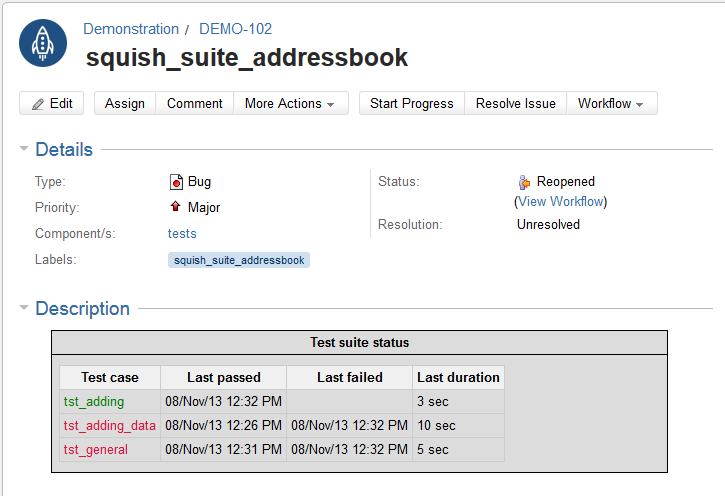Viewport: 725px width, 496px height.
Task: Click the Comment button
Action: (x=194, y=104)
